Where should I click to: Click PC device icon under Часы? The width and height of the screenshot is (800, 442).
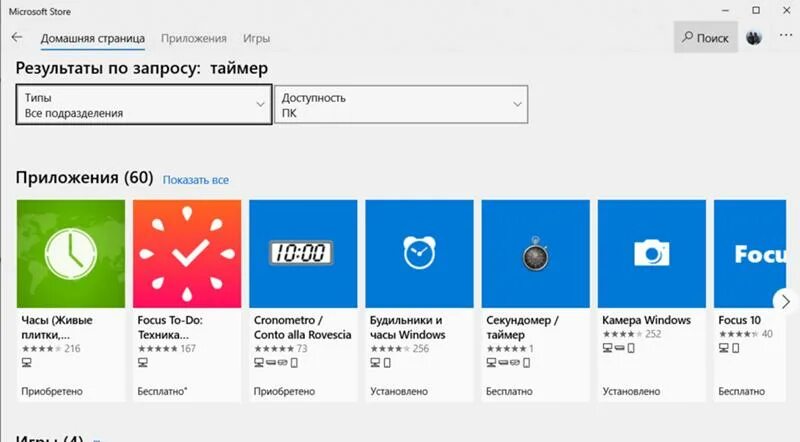27,362
